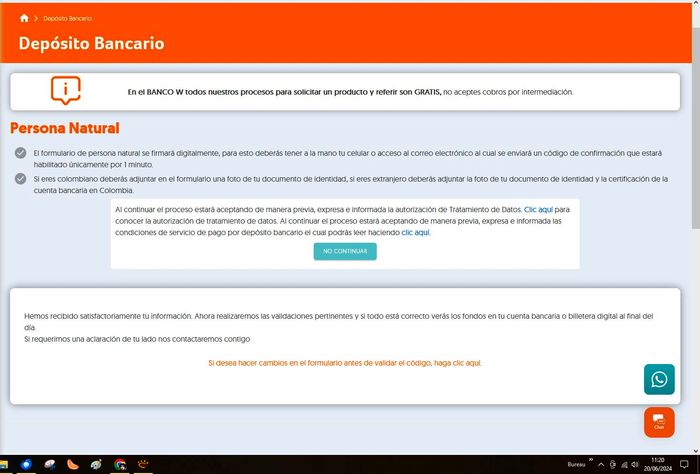Open the Windows notification center

coord(685,465)
